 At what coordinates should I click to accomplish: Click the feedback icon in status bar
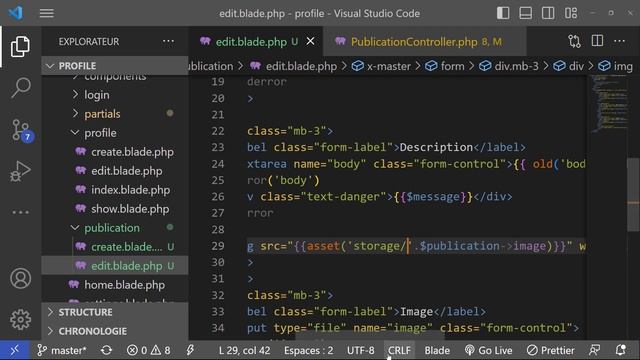coord(595,350)
